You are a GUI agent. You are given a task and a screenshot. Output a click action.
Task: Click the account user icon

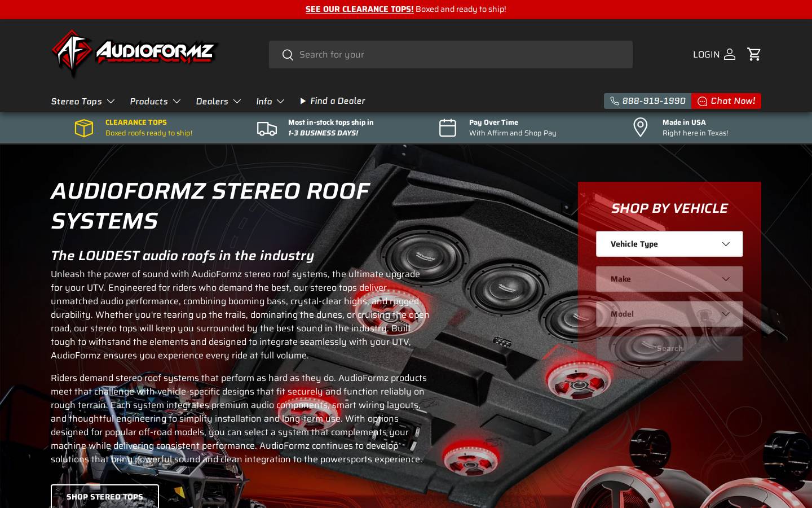click(x=730, y=54)
